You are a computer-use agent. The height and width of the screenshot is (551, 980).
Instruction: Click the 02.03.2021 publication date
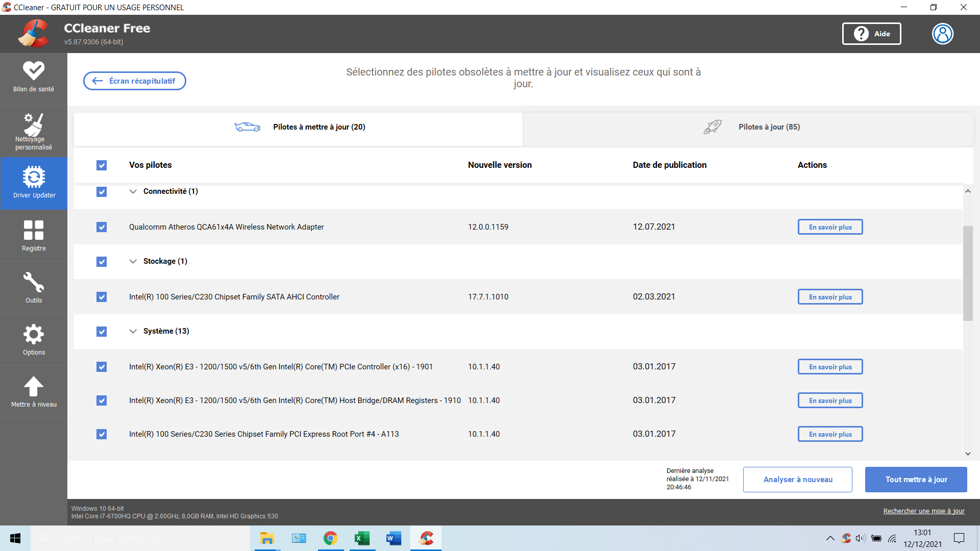(x=654, y=297)
